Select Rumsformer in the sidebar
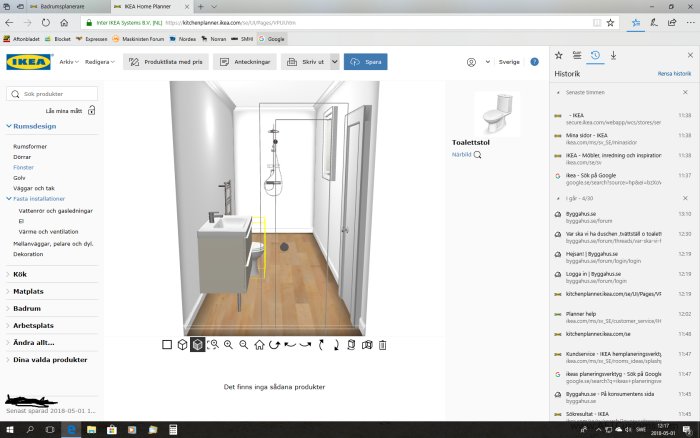Viewport: 700px width, 438px height. 30,146
